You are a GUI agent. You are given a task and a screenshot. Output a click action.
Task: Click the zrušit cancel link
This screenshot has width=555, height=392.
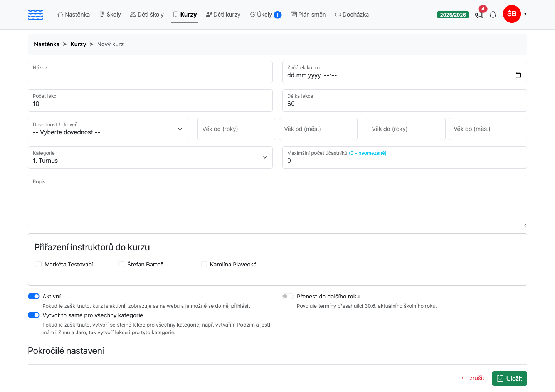(x=473, y=378)
